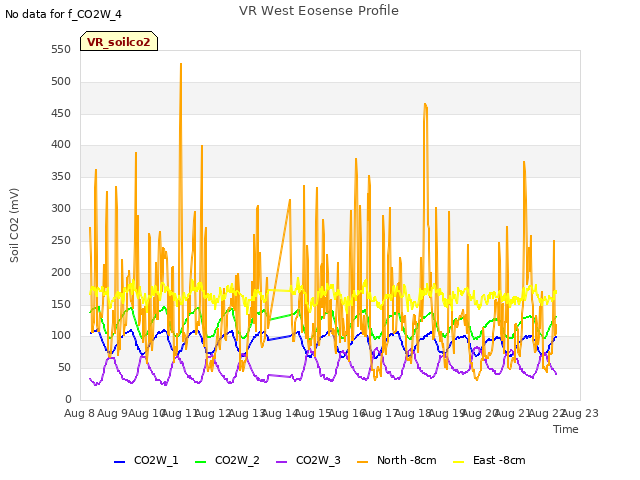This screenshot has width=640, height=480.
Task: Click the 'No data for f_CO2W_4' message
Action: click(x=63, y=14)
